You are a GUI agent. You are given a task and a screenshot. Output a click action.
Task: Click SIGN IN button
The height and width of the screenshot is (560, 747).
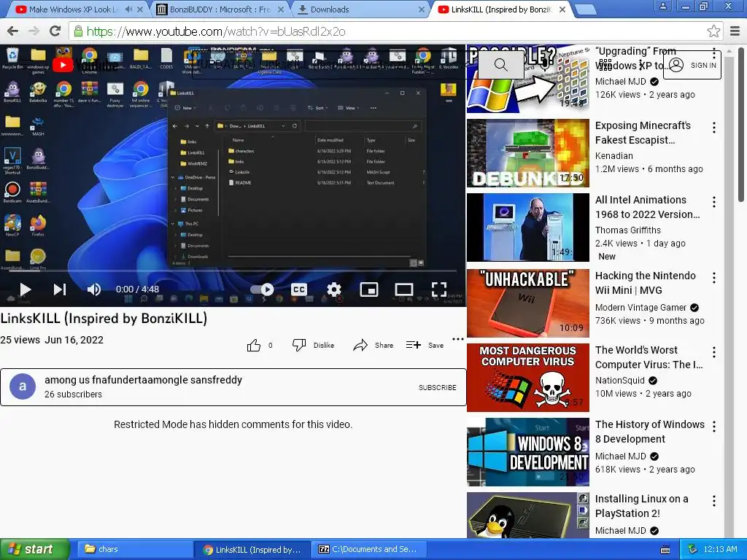692,65
